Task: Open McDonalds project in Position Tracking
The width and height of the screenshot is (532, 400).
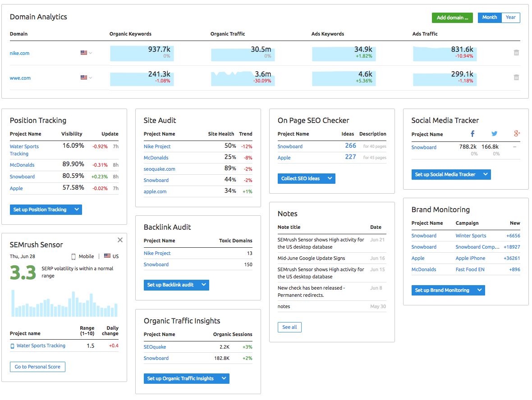Action: (x=22, y=165)
